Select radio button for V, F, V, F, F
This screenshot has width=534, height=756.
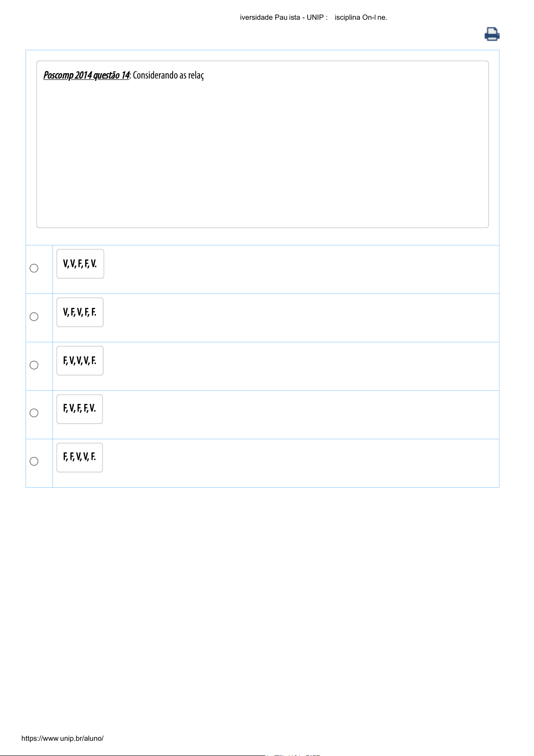click(x=34, y=317)
